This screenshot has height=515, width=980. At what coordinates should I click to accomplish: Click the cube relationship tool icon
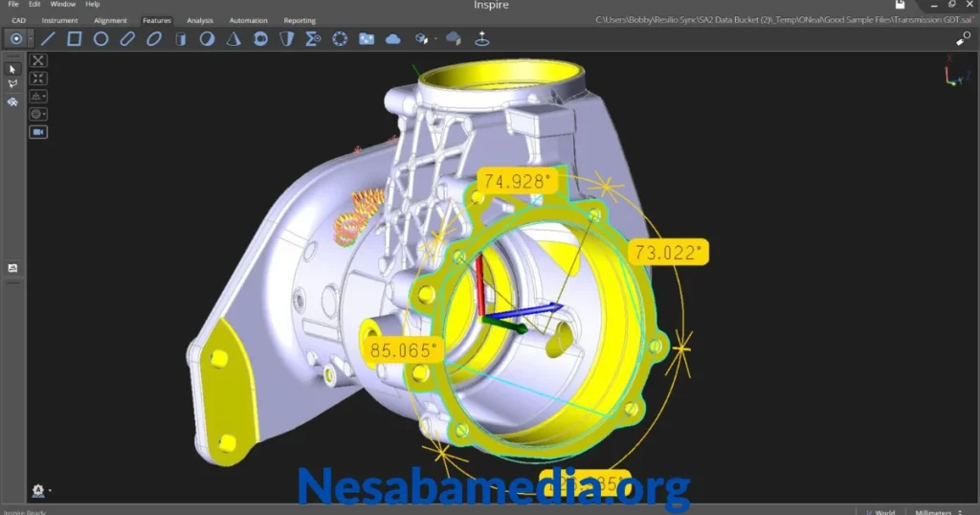tap(421, 39)
